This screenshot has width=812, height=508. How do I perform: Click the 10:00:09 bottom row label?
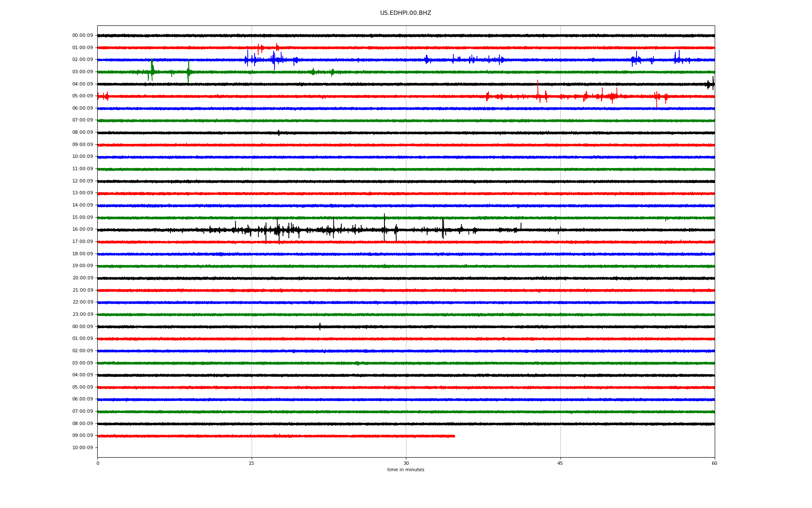[82, 448]
